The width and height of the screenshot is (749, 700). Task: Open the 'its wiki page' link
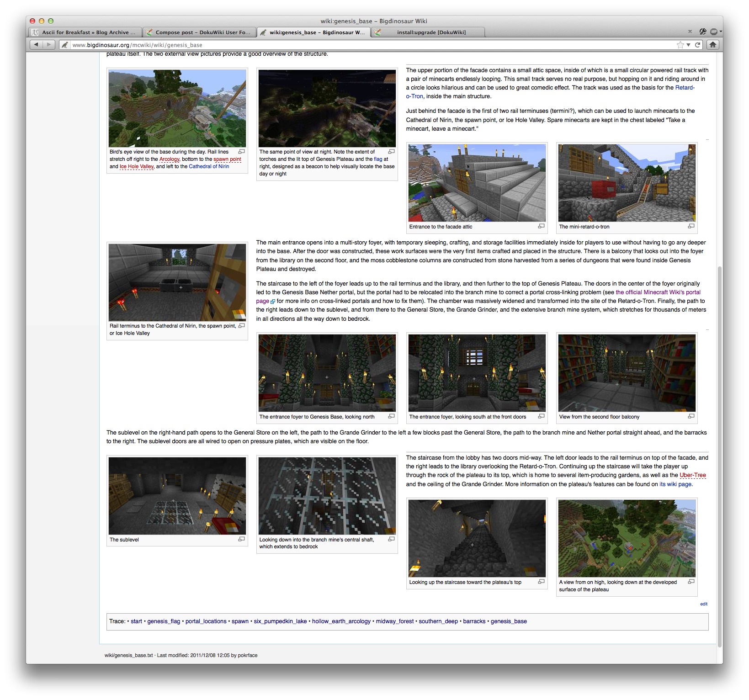(x=675, y=484)
